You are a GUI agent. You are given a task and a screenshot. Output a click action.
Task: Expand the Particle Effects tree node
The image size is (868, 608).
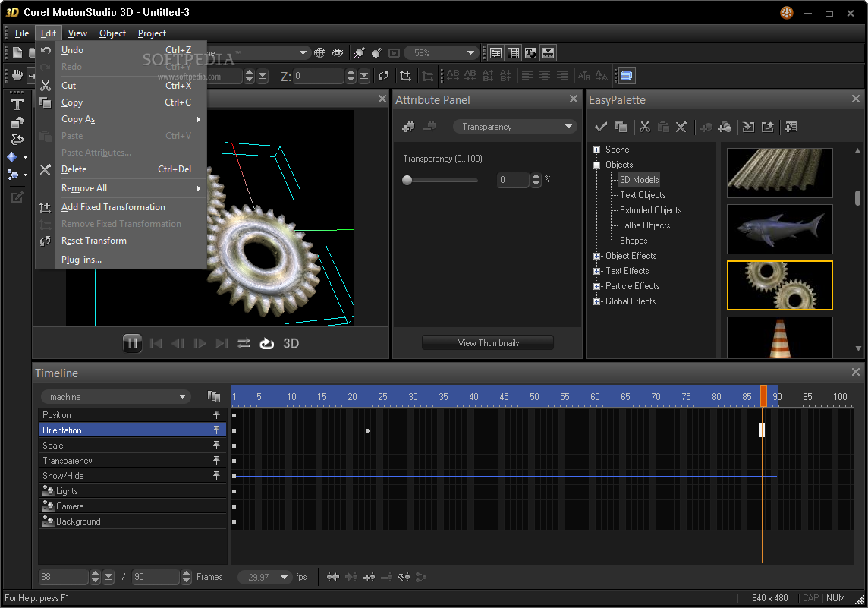point(596,286)
